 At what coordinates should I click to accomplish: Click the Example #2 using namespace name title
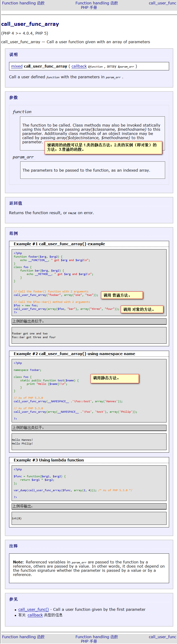point(74,353)
